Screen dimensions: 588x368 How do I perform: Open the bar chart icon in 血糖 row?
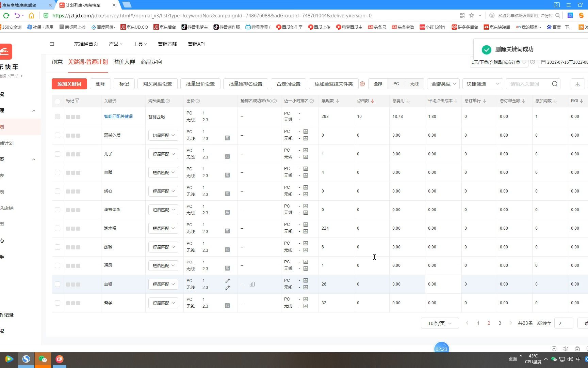252,284
